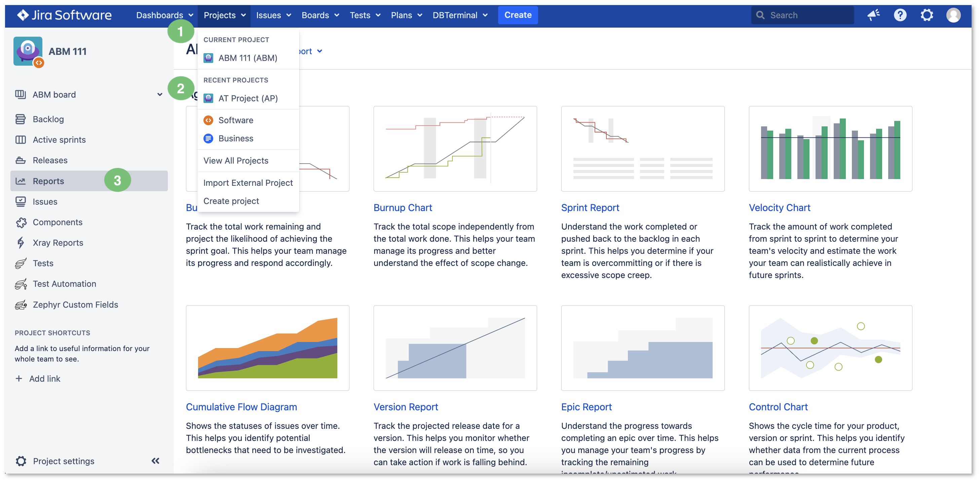Image resolution: width=980 pixels, height=482 pixels.
Task: Open the notifications megaphone icon
Action: 873,15
